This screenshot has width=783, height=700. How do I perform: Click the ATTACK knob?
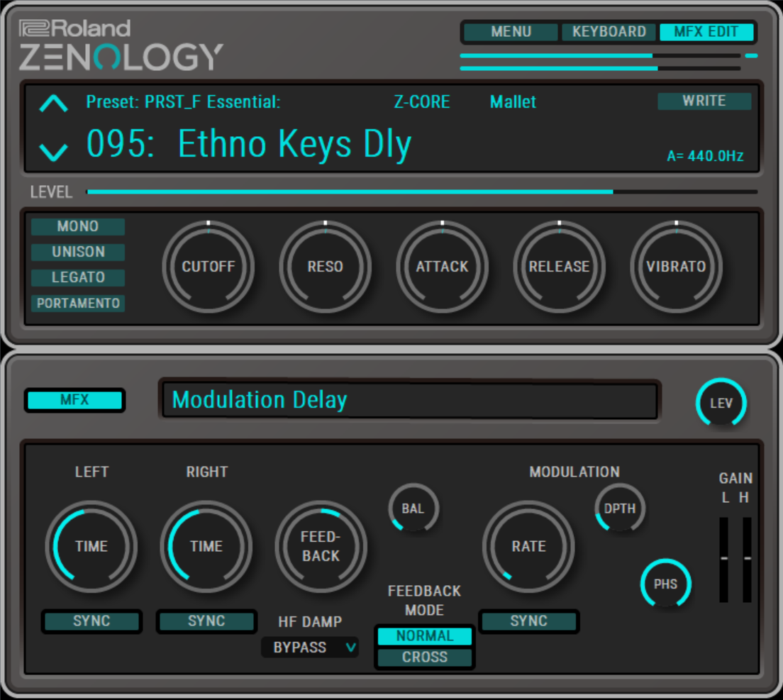442,267
